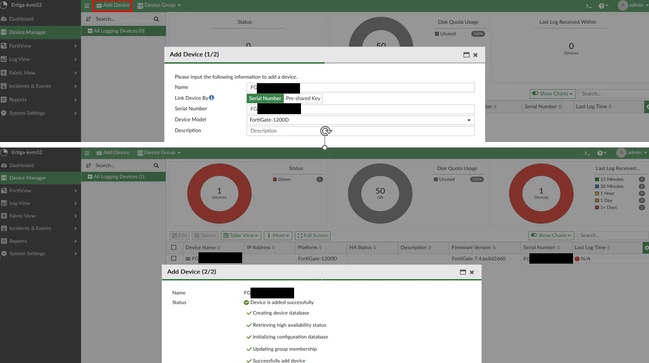The height and width of the screenshot is (363, 649).
Task: Click Edit button in device table toolbar
Action: [180, 236]
